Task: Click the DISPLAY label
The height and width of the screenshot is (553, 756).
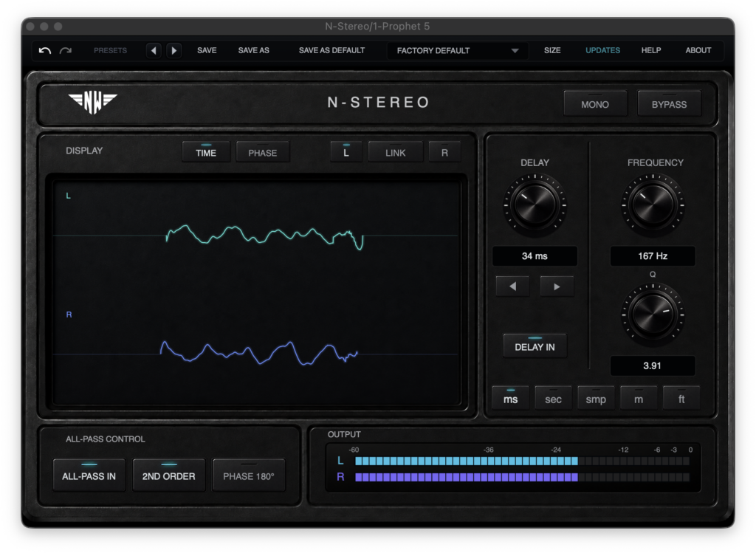Action: pos(84,151)
